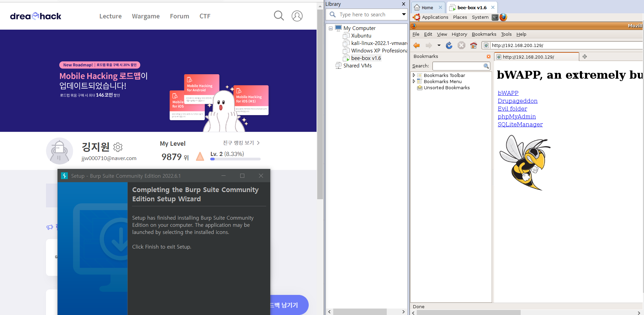Open the SQLiteManager link
The width and height of the screenshot is (644, 315).
pyautogui.click(x=520, y=124)
